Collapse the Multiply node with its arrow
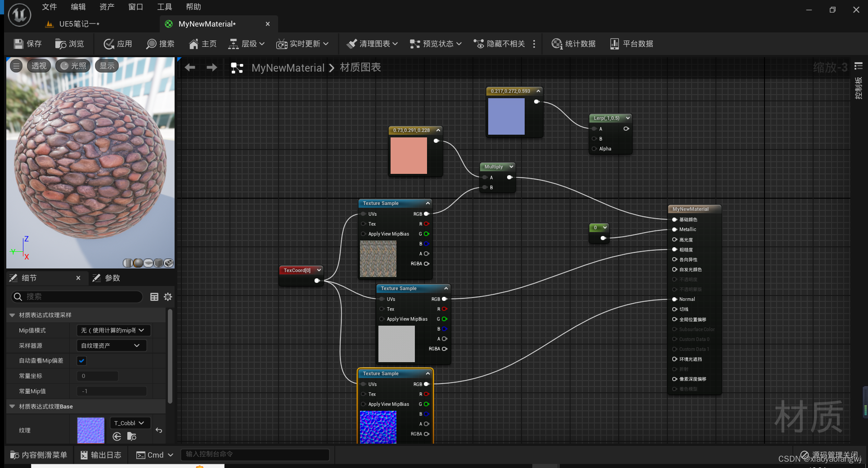This screenshot has width=868, height=468. [511, 167]
